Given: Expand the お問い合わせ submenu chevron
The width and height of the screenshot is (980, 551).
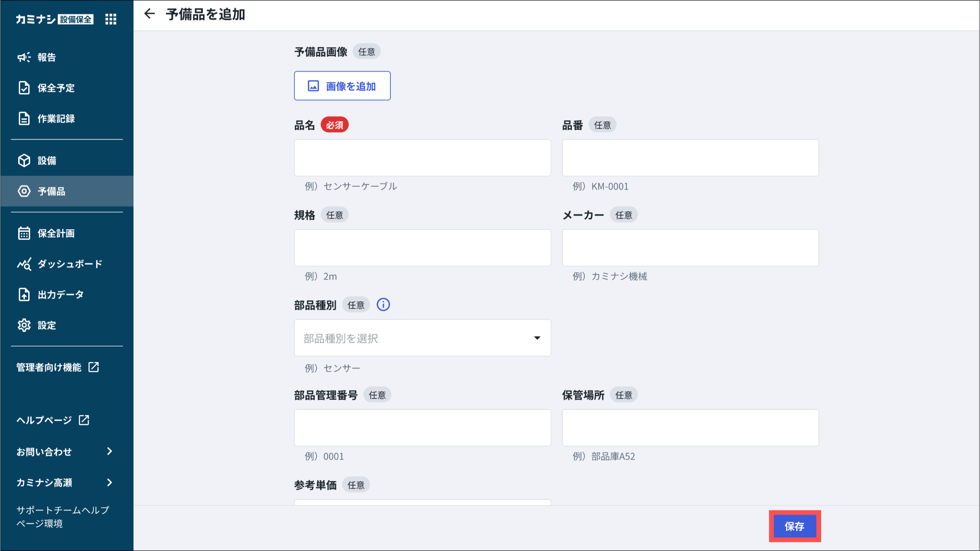Looking at the screenshot, I should click(110, 451).
